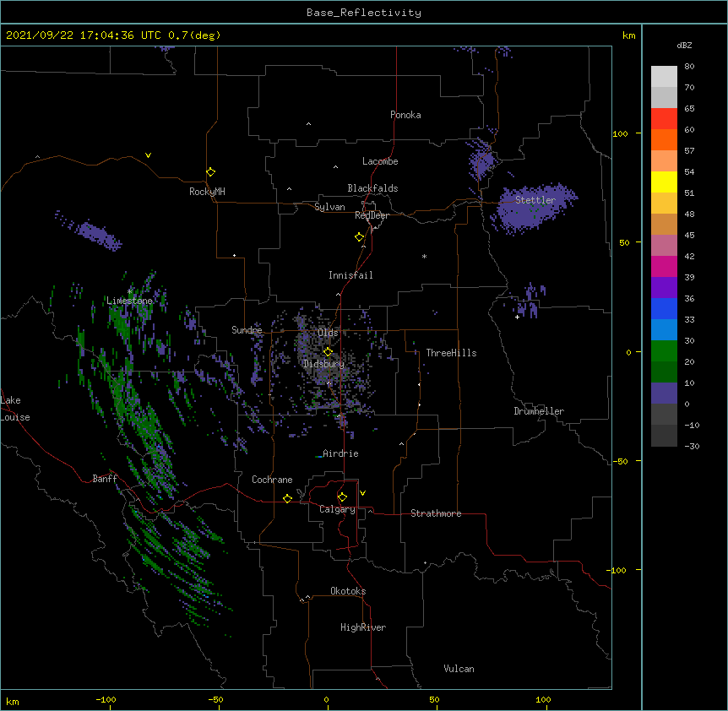Screen dimensions: 728x711
Task: Click the green 30 dBZ legend swatch
Action: tap(664, 351)
